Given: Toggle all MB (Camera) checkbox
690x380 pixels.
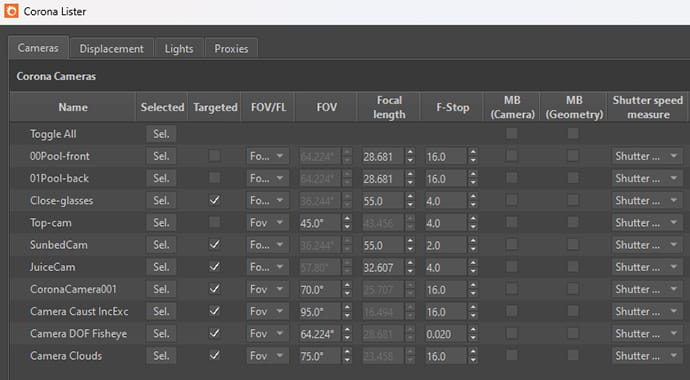Looking at the screenshot, I should (511, 133).
